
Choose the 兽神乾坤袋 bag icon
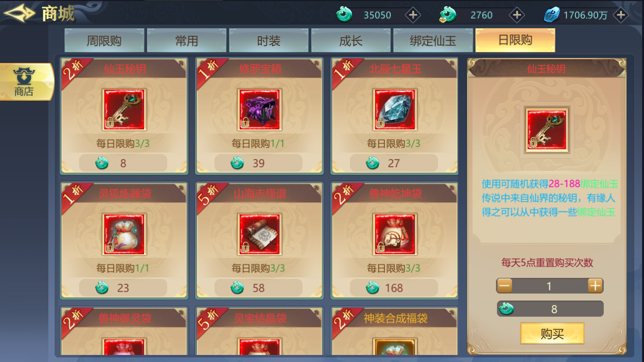(395, 235)
